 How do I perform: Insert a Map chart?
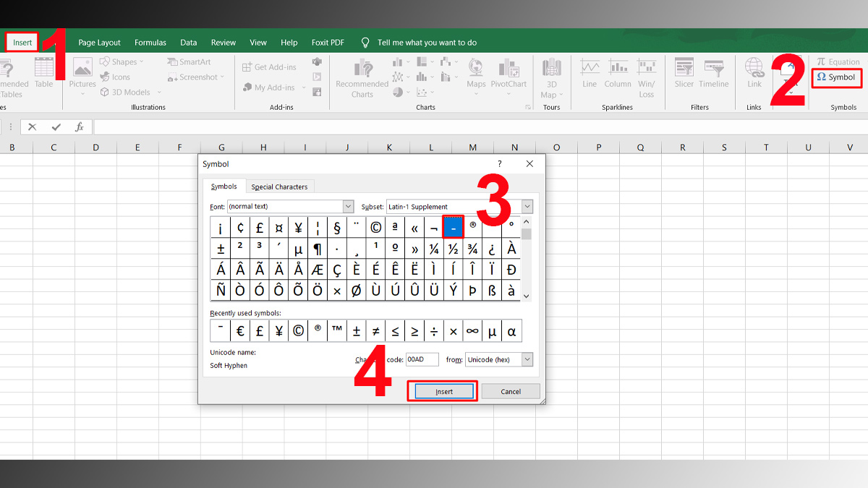475,77
